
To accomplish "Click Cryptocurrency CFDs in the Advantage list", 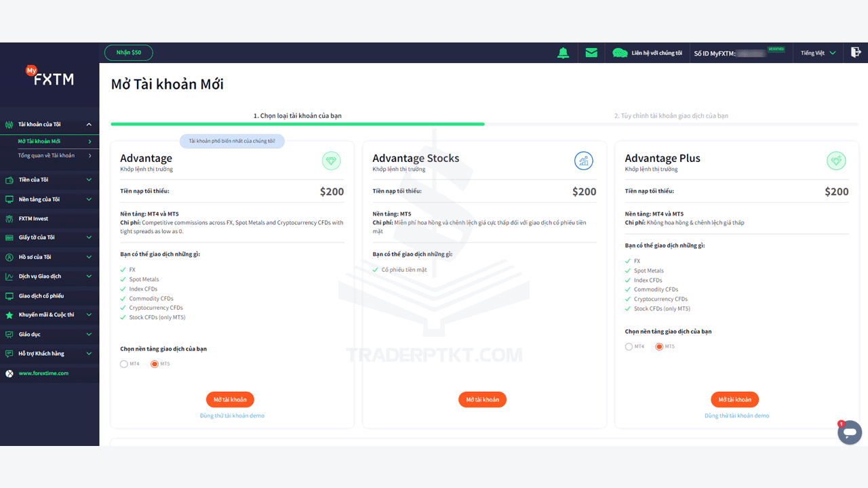I will tap(156, 308).
